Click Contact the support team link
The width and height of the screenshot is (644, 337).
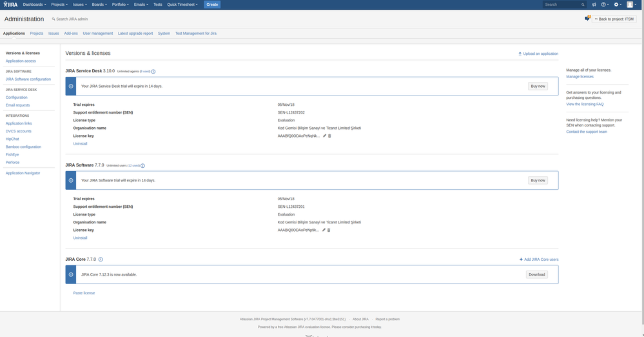[587, 132]
